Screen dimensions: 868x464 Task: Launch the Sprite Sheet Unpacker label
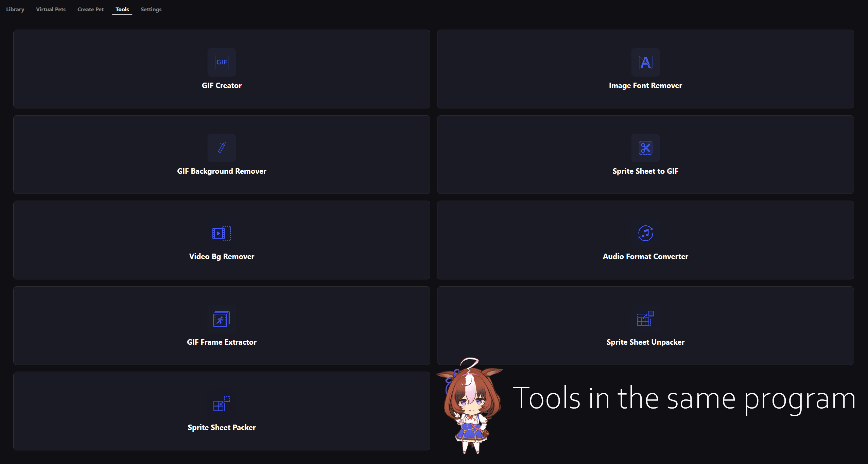pyautogui.click(x=645, y=342)
